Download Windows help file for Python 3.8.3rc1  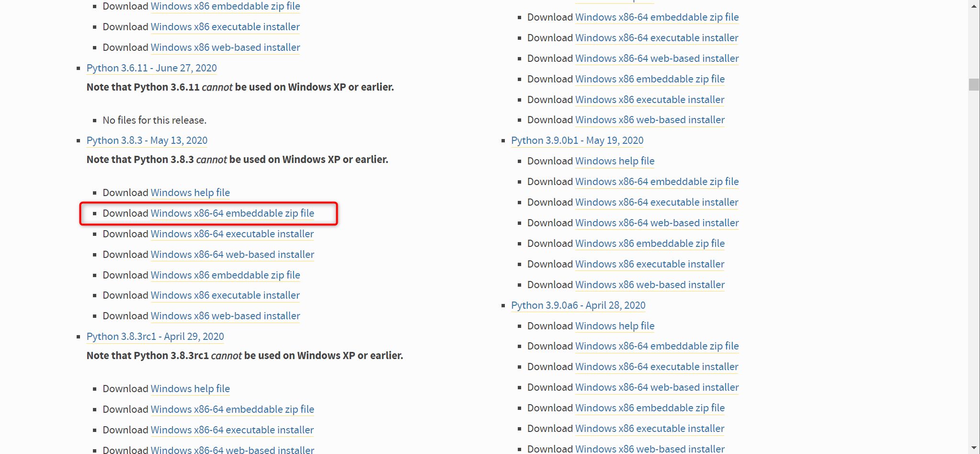click(x=190, y=389)
